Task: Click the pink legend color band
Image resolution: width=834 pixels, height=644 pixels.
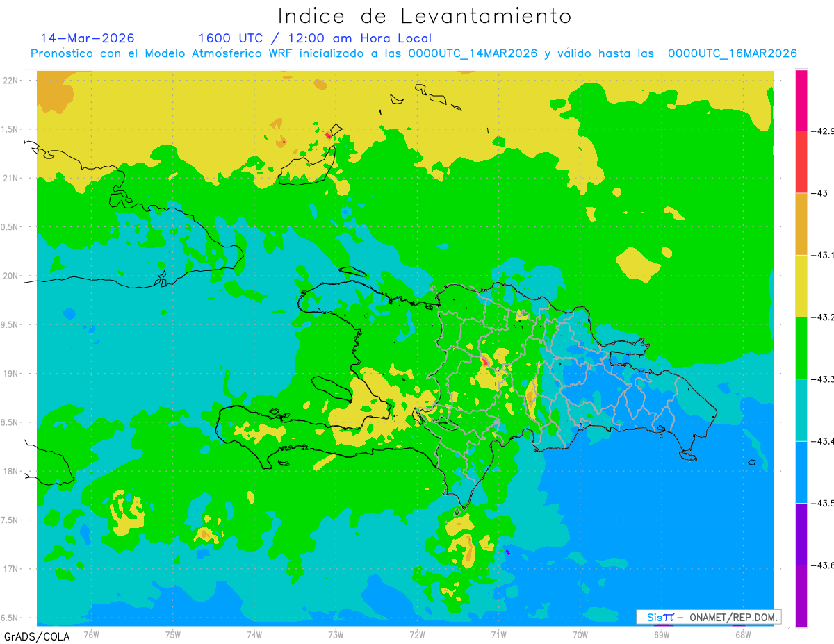Action: [x=801, y=100]
